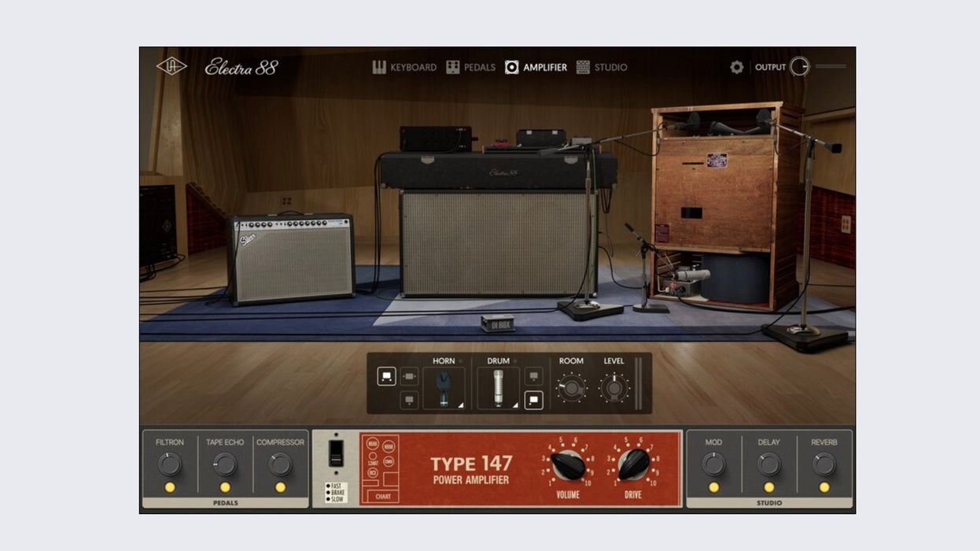Image resolution: width=980 pixels, height=551 pixels.
Task: Select the horn lower mic position icon
Action: (x=409, y=400)
